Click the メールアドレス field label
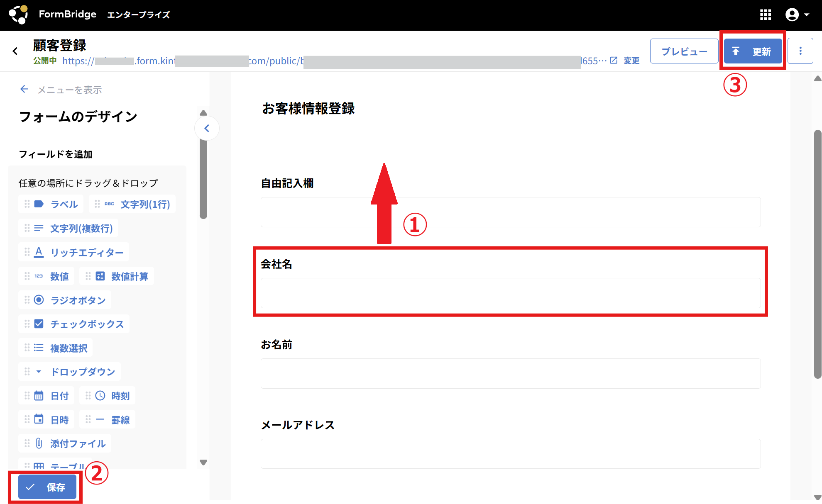 pos(298,425)
